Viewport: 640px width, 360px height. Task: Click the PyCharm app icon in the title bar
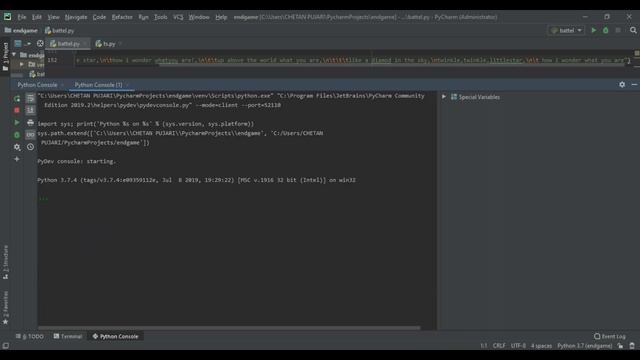tap(7, 17)
